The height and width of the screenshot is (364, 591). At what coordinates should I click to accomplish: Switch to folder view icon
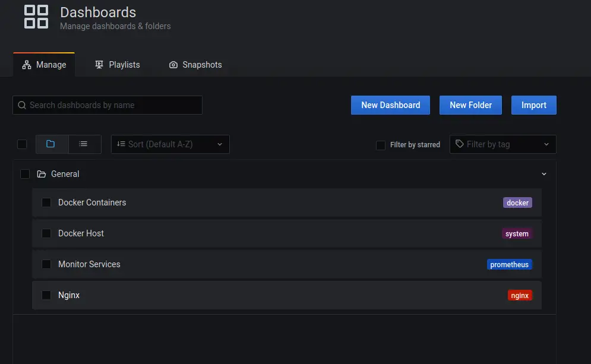[x=50, y=144]
